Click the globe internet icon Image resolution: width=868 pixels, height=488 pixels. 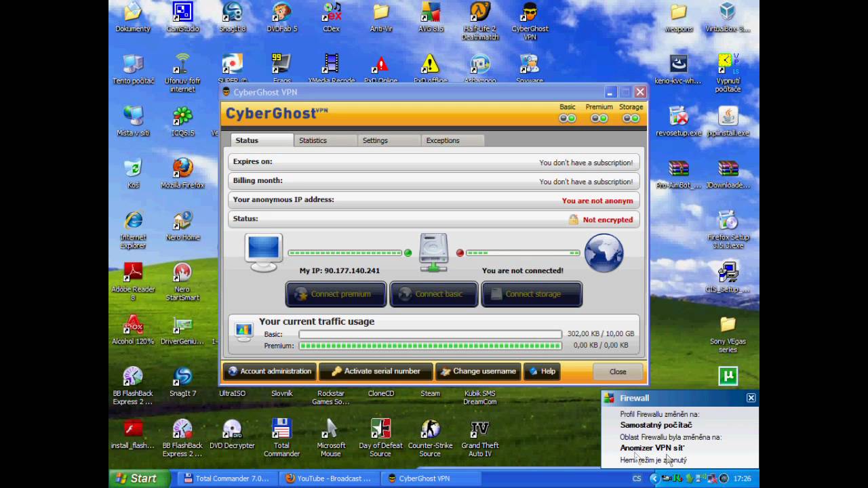pyautogui.click(x=604, y=253)
